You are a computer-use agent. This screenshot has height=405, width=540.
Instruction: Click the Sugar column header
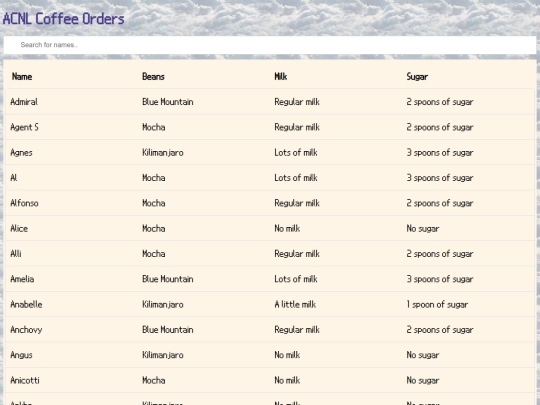tap(417, 76)
